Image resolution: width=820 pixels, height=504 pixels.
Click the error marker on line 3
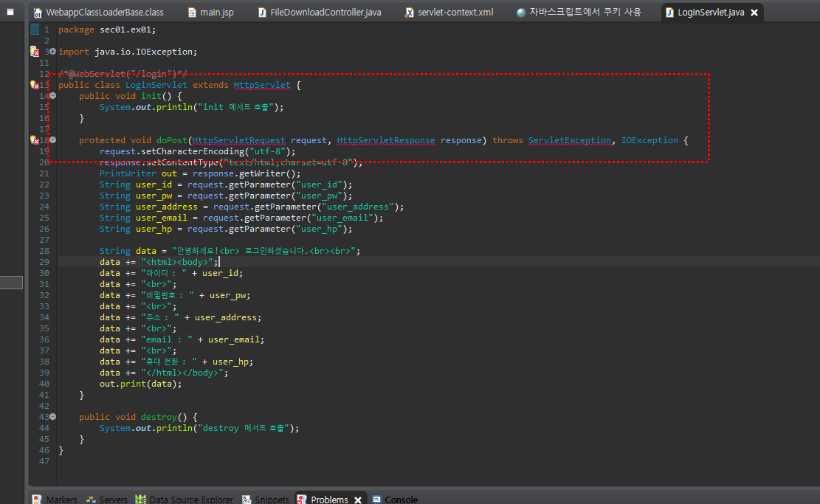click(x=35, y=52)
